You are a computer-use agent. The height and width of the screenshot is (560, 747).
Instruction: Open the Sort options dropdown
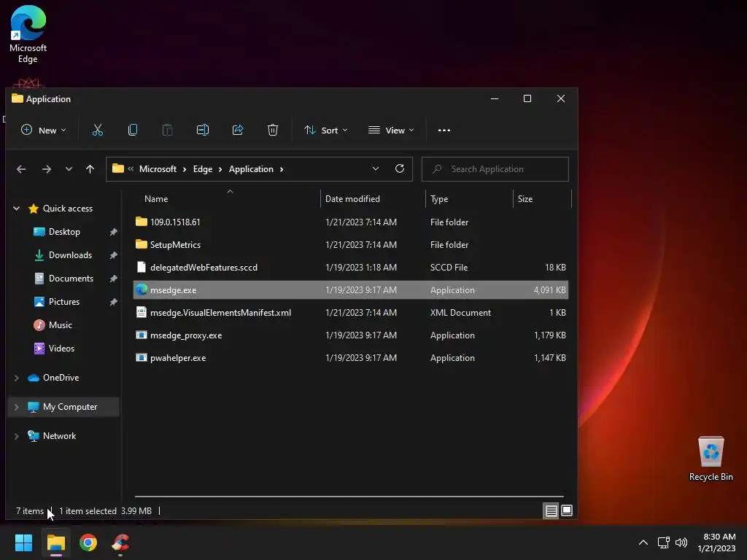pyautogui.click(x=326, y=130)
